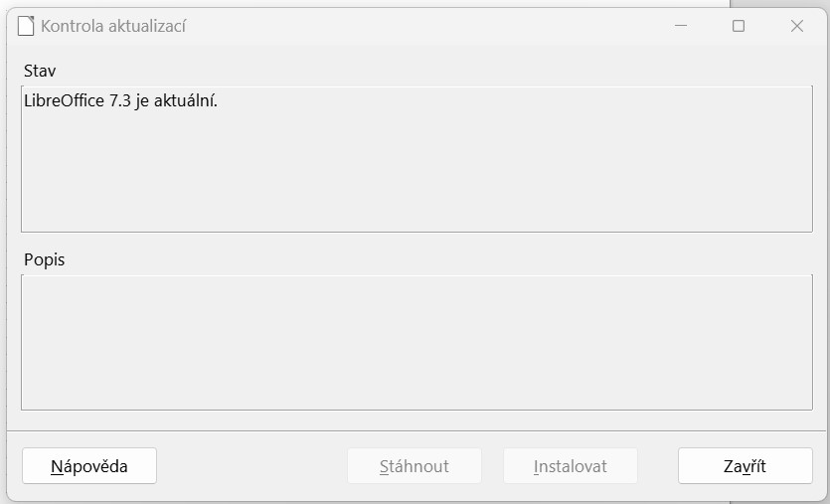Image resolution: width=830 pixels, height=504 pixels.
Task: Open help with the Nápověda button
Action: (x=89, y=466)
